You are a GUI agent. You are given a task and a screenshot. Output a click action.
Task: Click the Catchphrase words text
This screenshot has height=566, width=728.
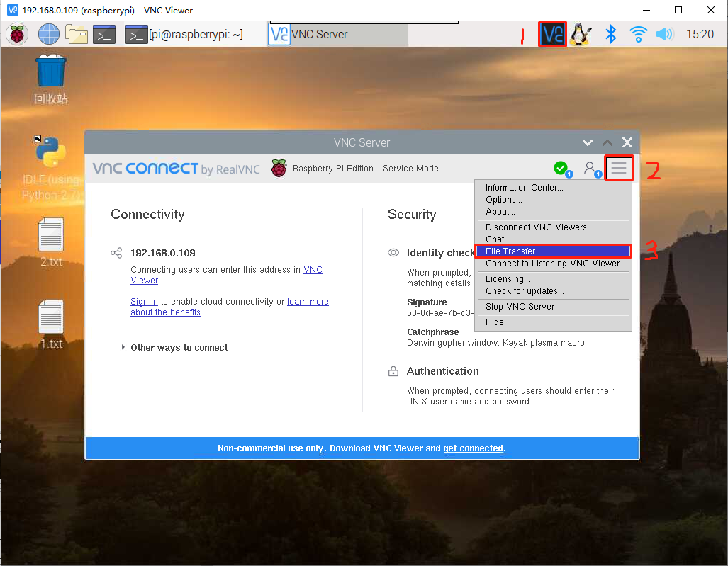pyautogui.click(x=495, y=343)
